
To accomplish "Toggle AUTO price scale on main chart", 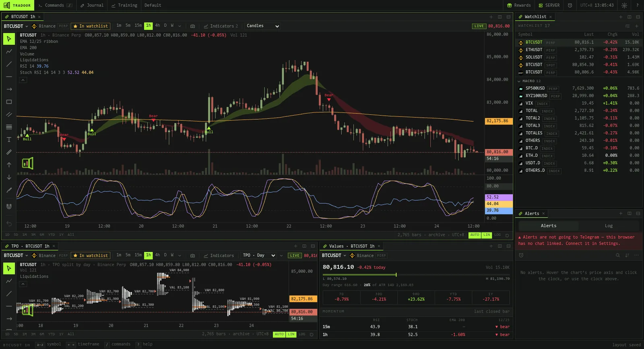I will coord(475,235).
